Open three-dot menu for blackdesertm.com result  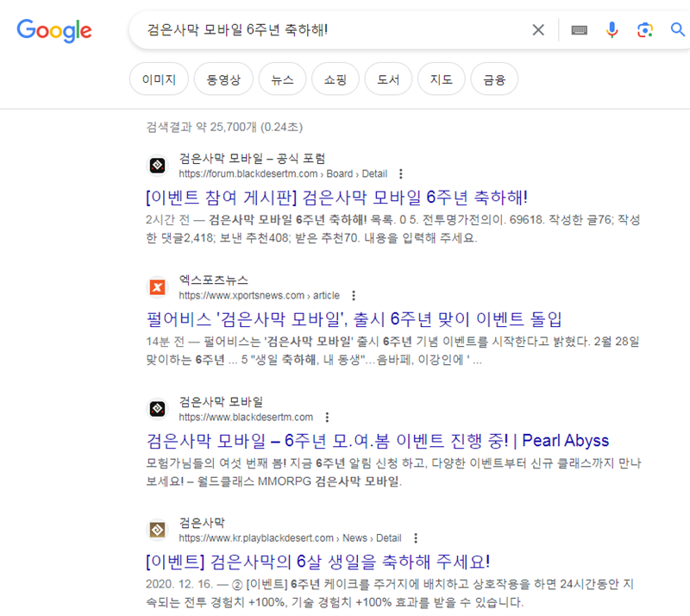pyautogui.click(x=326, y=417)
